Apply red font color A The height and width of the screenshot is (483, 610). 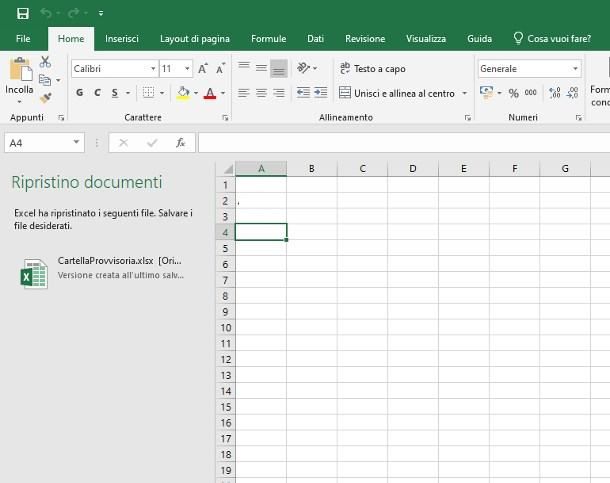(x=210, y=93)
